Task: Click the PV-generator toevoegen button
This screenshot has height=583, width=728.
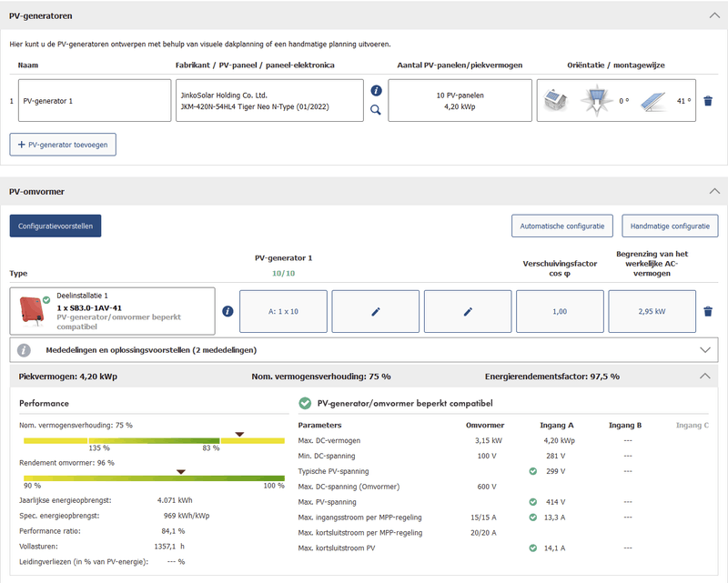Action: 63,144
